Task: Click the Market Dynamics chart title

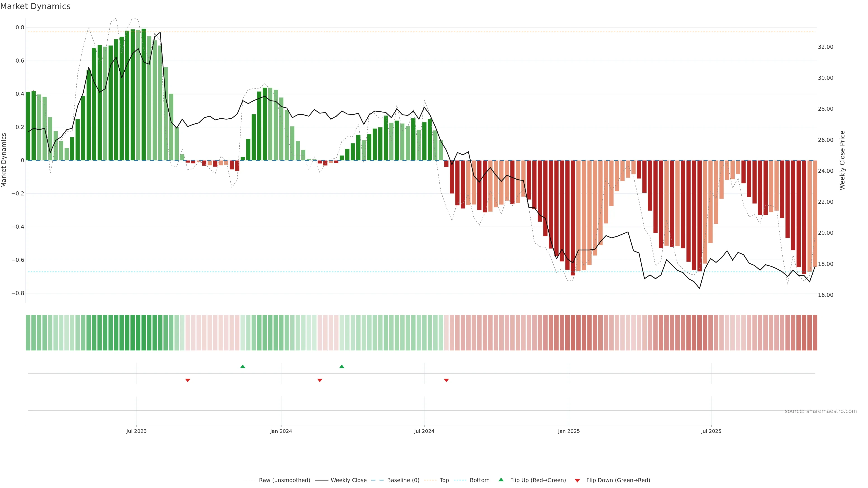Action: [35, 6]
